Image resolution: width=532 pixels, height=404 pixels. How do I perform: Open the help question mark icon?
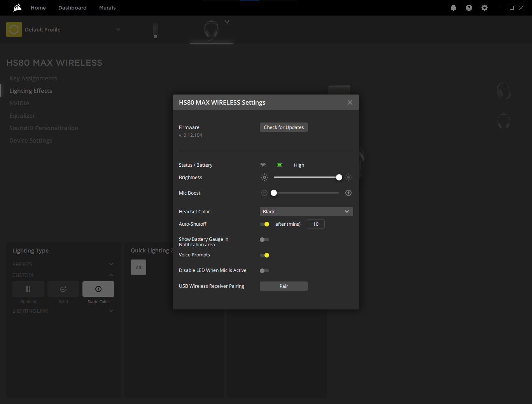click(x=469, y=8)
